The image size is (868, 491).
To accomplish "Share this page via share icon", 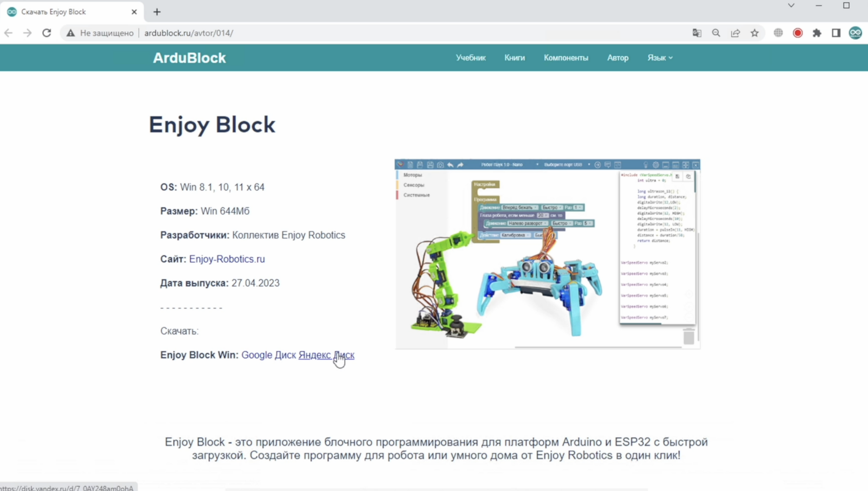I will [735, 33].
